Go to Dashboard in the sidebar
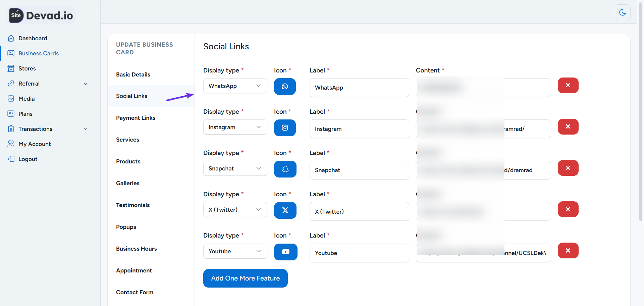The image size is (644, 306). (33, 38)
